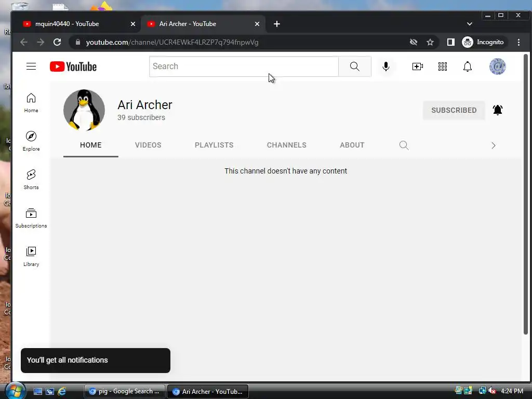The height and width of the screenshot is (399, 532).
Task: Click the YouTube logo
Action: pos(73,66)
